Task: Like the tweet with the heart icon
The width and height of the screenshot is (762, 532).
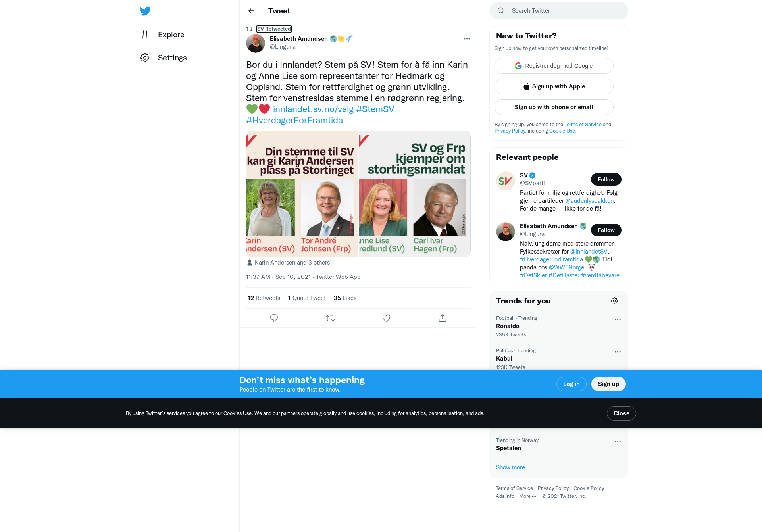Action: tap(386, 318)
